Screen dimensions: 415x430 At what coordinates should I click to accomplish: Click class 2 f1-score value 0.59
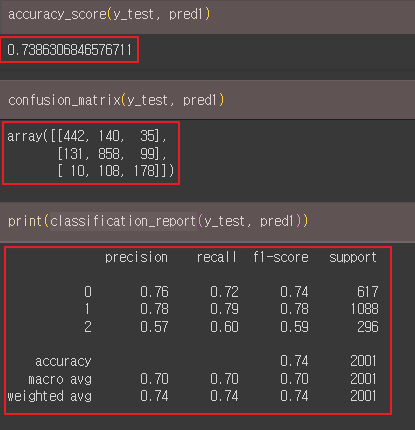click(x=294, y=327)
